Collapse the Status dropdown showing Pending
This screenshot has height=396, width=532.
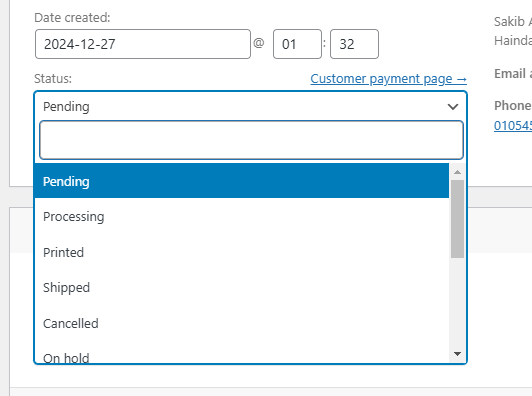coord(250,107)
